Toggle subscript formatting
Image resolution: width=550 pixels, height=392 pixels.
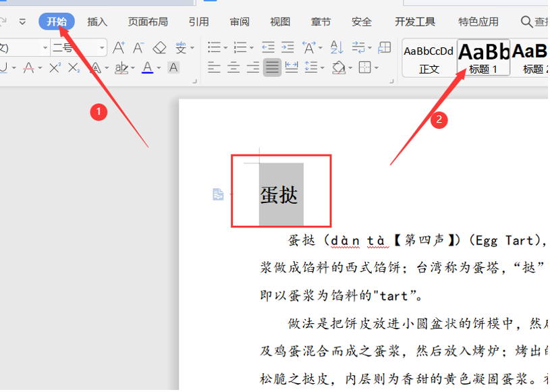[x=74, y=67]
